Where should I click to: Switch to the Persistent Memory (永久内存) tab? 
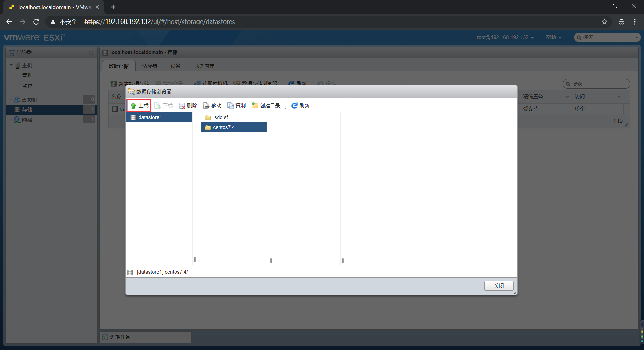tap(204, 66)
